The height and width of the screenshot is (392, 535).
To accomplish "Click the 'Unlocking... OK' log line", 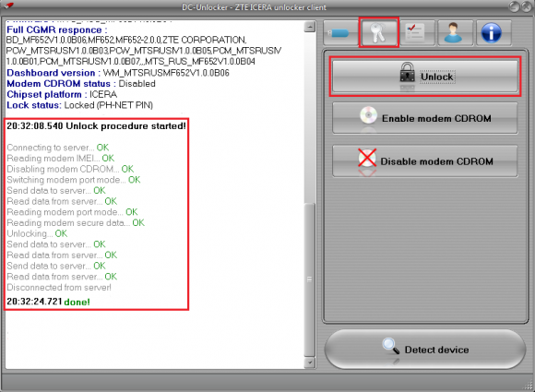I will point(37,233).
